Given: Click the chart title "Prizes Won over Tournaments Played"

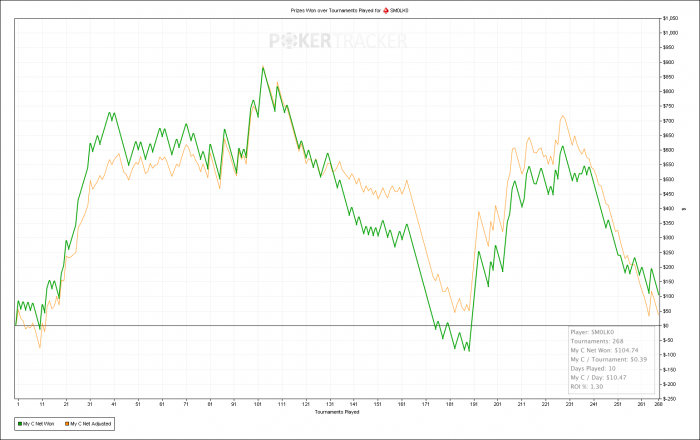Looking at the screenshot, I should [x=332, y=10].
